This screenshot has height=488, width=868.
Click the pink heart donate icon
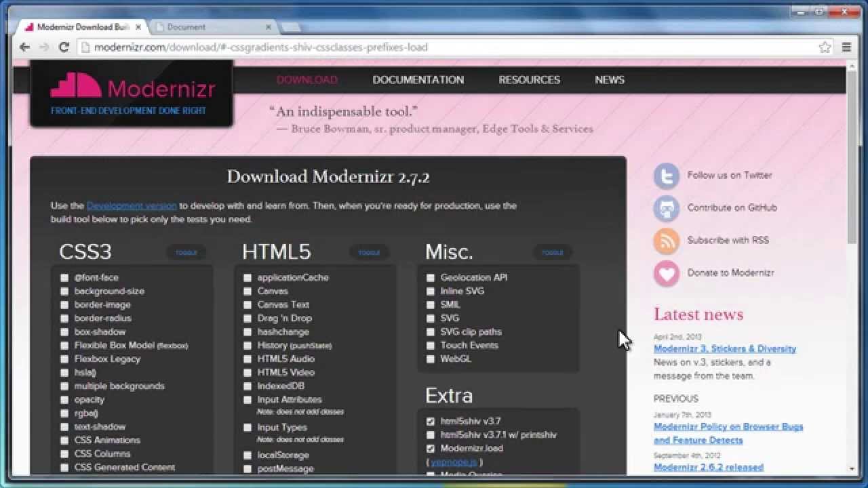pyautogui.click(x=667, y=273)
